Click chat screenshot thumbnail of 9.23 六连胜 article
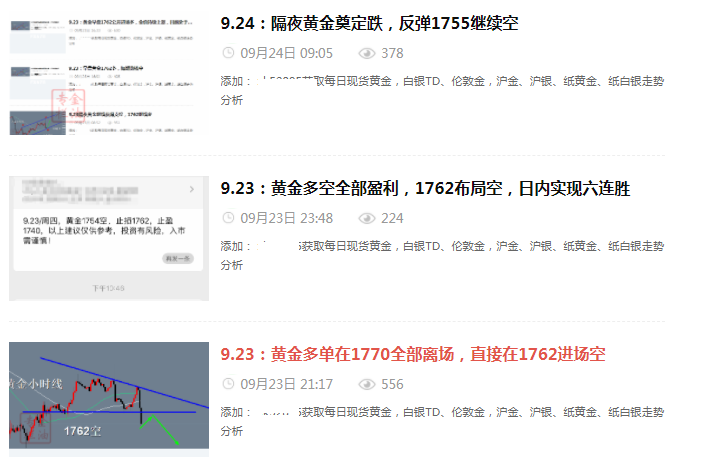Image resolution: width=716 pixels, height=457 pixels. point(109,238)
